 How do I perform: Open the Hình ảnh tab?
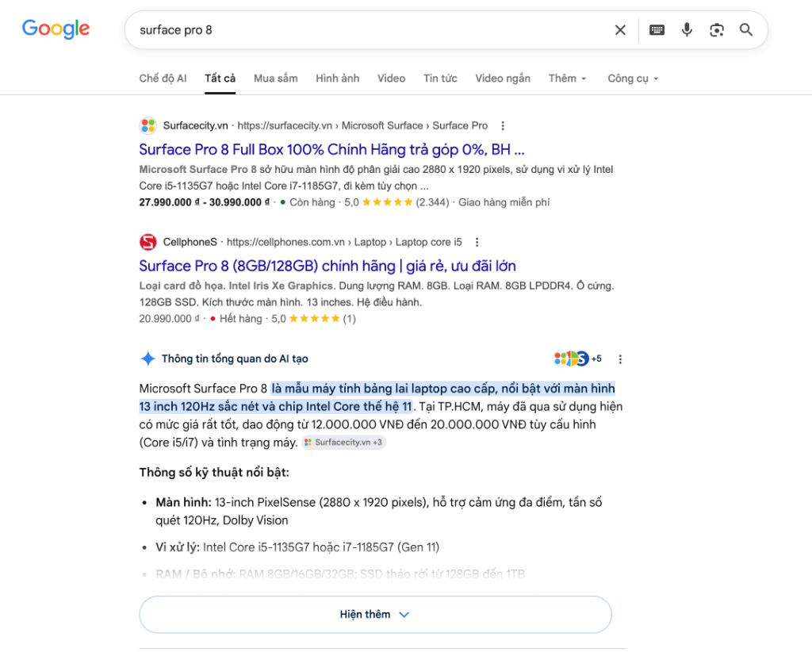point(338,79)
